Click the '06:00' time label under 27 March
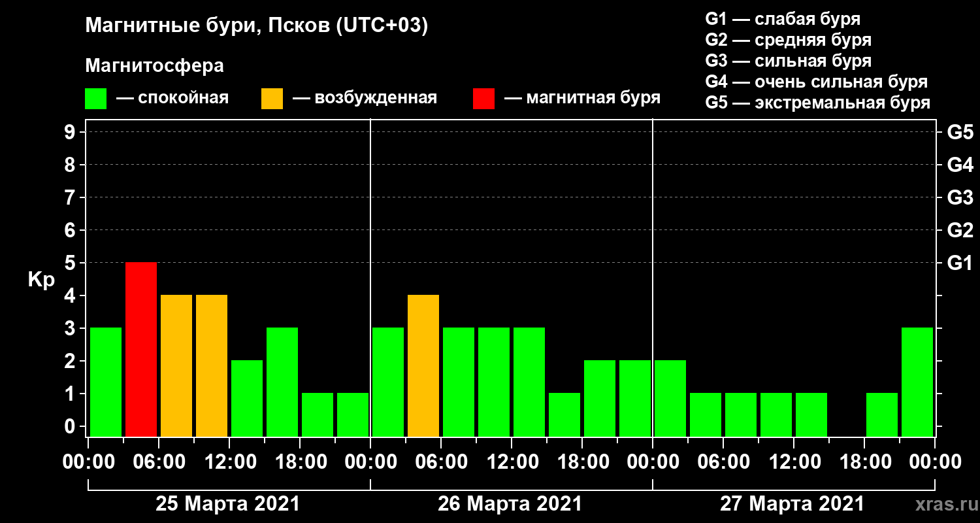This screenshot has height=523, width=980. (723, 462)
